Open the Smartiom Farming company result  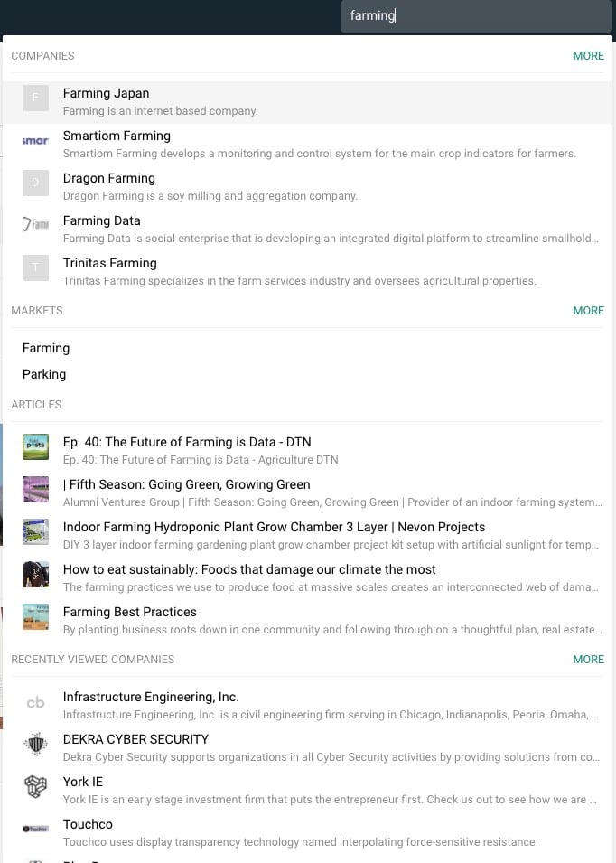coord(308,145)
